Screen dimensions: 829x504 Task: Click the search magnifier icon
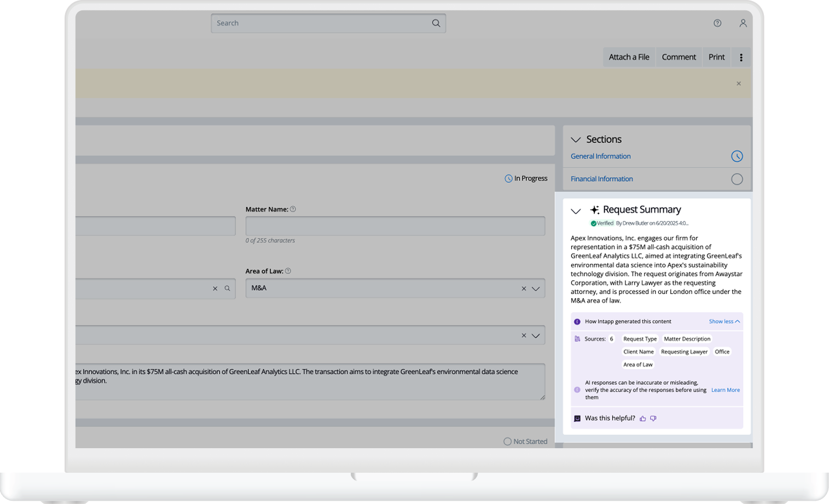[436, 23]
